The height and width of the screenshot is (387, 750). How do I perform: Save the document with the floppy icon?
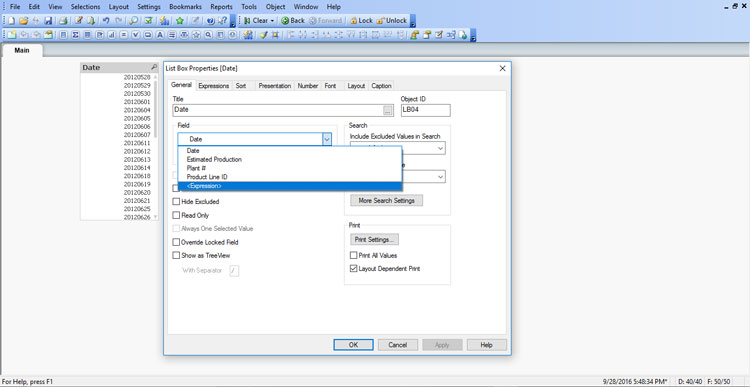48,21
